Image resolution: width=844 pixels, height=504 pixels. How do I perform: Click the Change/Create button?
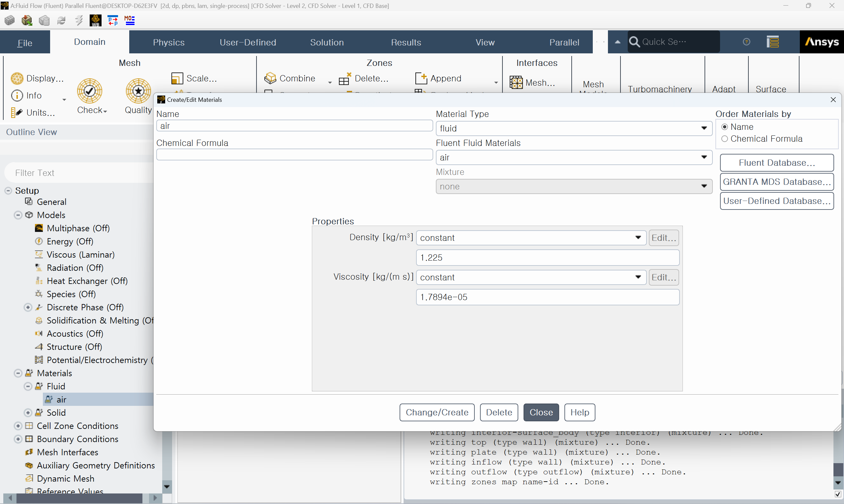pos(437,413)
